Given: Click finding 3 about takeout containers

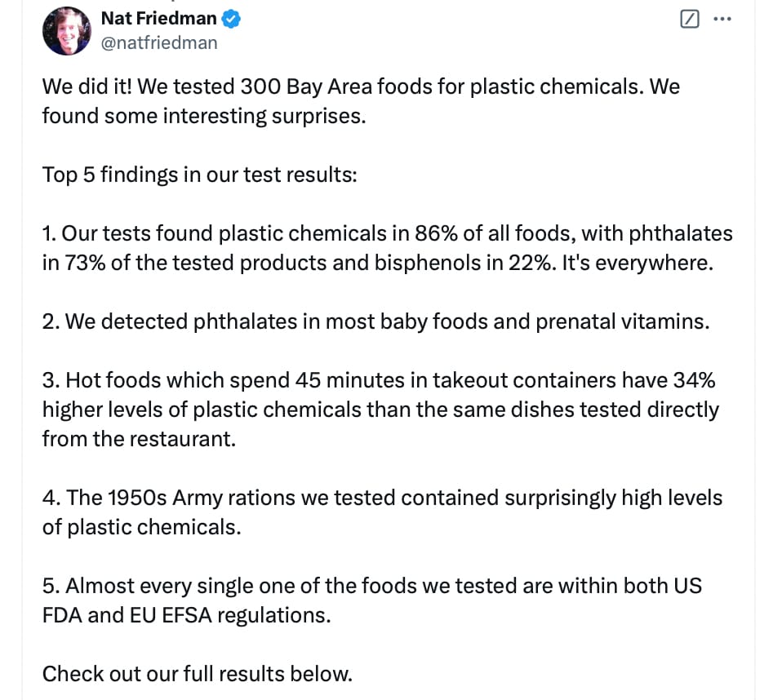Looking at the screenshot, I should click(x=380, y=410).
